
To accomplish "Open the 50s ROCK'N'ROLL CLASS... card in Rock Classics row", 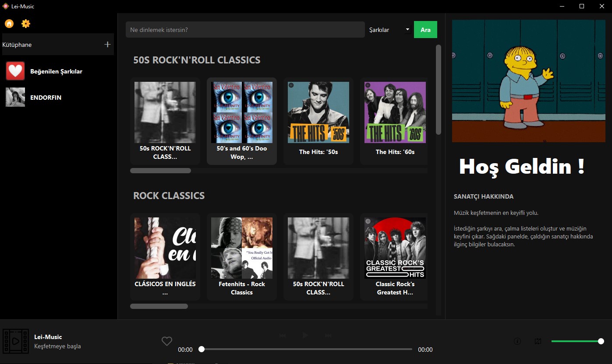I will pos(318,257).
